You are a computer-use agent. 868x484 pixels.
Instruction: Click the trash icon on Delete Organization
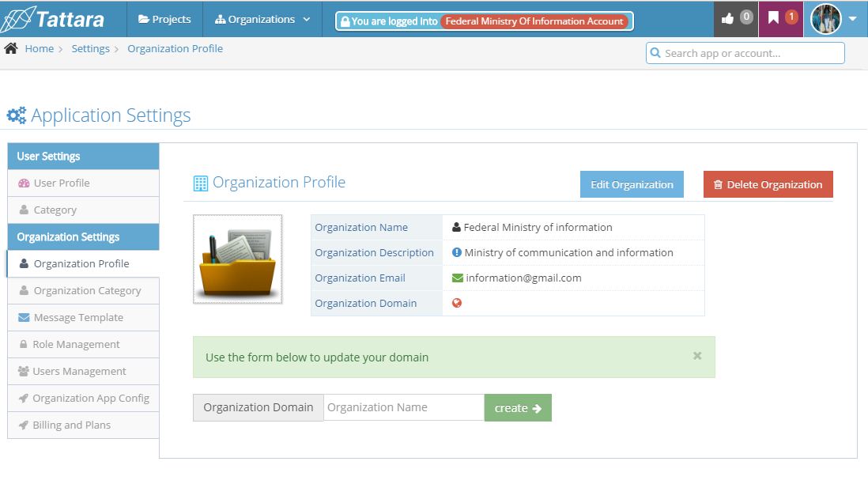tap(718, 185)
